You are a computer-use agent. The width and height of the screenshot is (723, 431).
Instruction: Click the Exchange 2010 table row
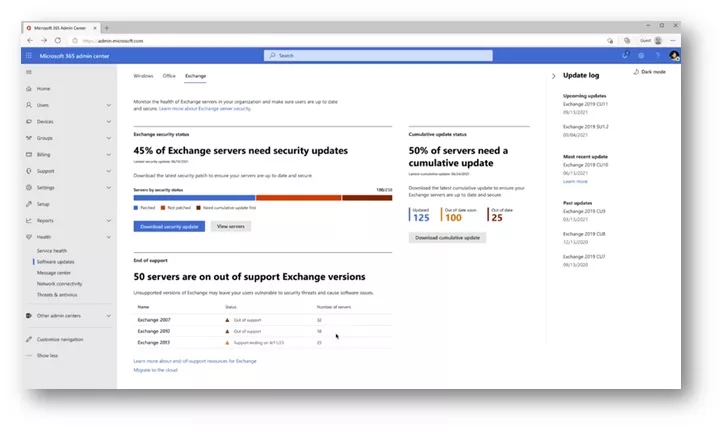263,331
